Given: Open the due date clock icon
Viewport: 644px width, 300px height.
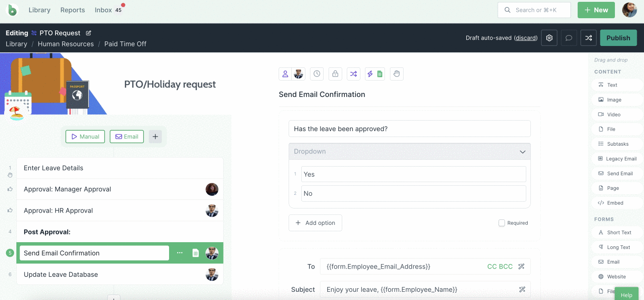Looking at the screenshot, I should point(317,74).
